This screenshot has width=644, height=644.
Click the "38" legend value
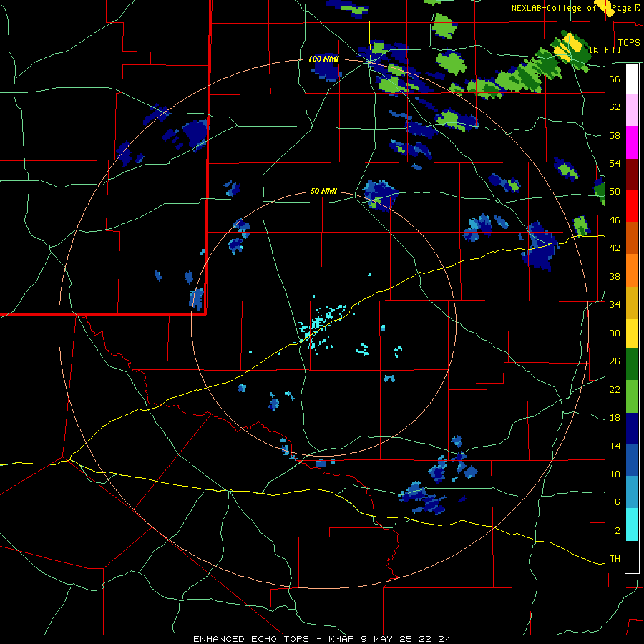[615, 276]
